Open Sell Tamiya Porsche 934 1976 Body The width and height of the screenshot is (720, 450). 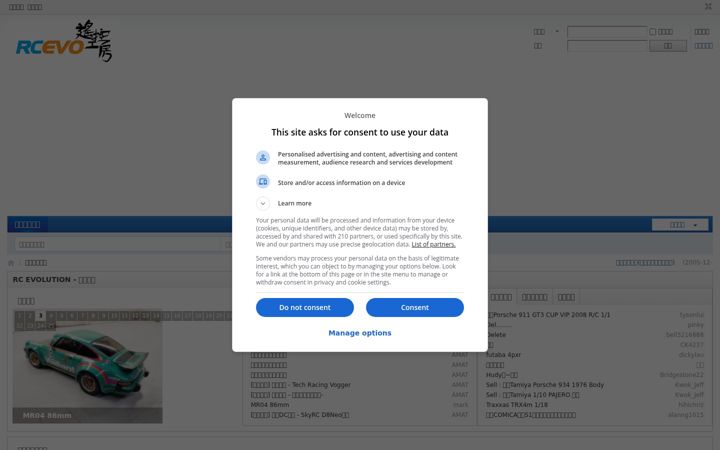[x=545, y=385]
